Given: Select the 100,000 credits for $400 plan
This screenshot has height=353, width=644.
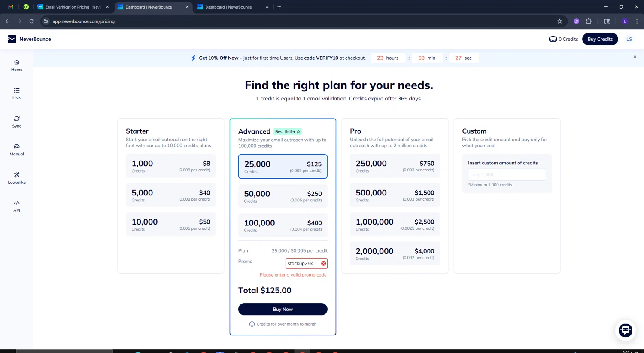Looking at the screenshot, I should click(x=283, y=225).
